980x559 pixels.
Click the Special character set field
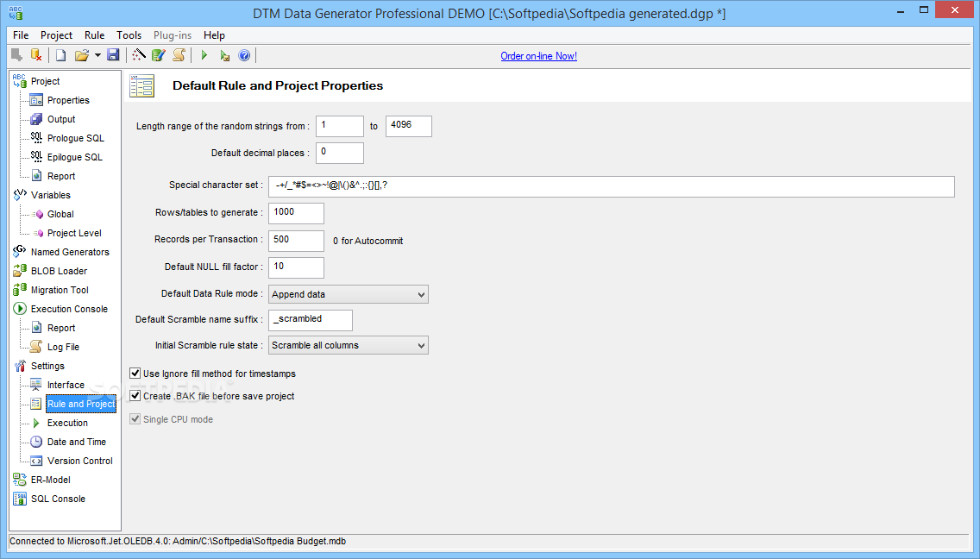coord(612,186)
